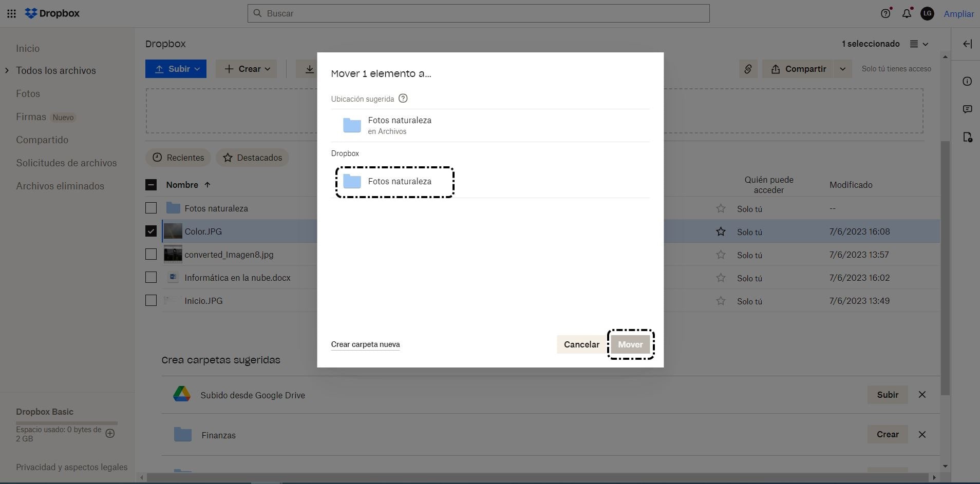Open the help question mark icon
This screenshot has height=484, width=980.
pos(885,14)
